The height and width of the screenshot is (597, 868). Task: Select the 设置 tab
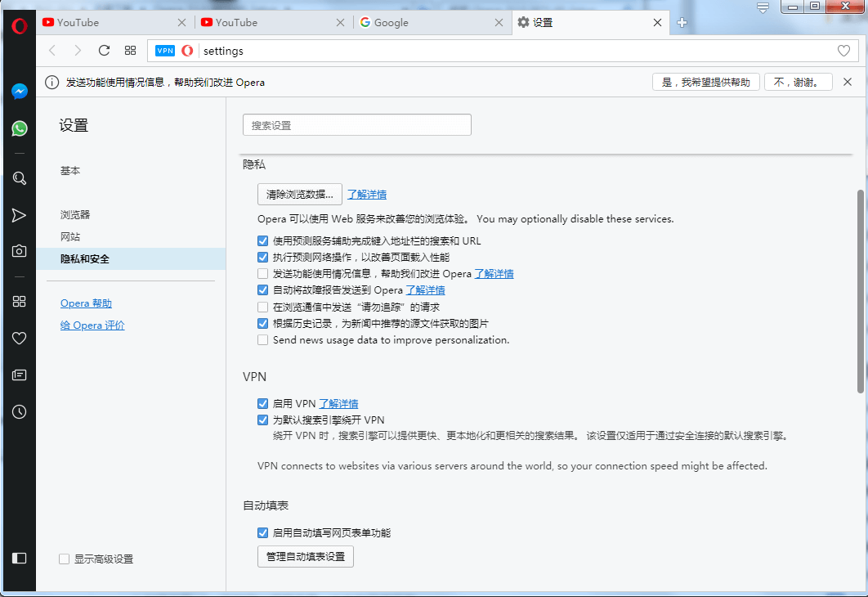pyautogui.click(x=591, y=23)
